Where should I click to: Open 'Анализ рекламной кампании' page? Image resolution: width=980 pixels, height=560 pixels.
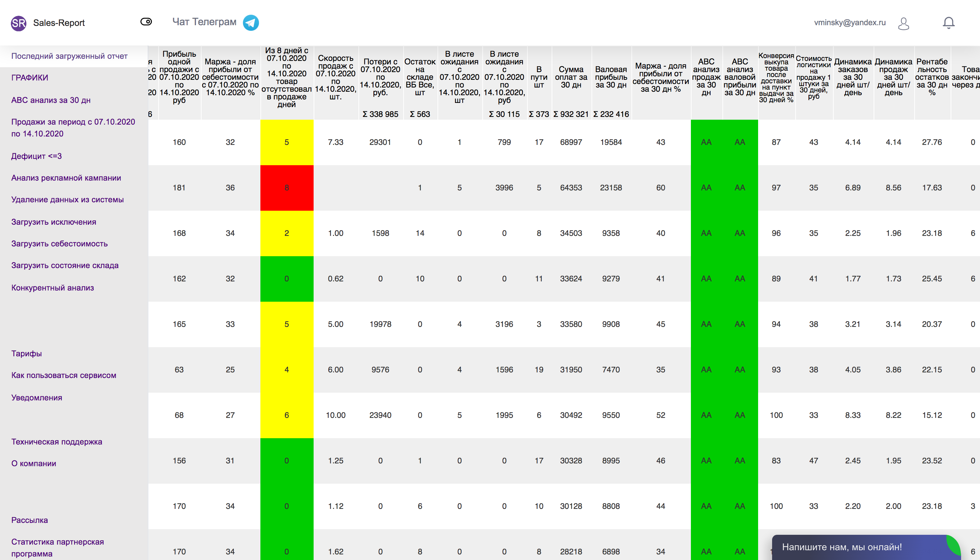coord(66,178)
